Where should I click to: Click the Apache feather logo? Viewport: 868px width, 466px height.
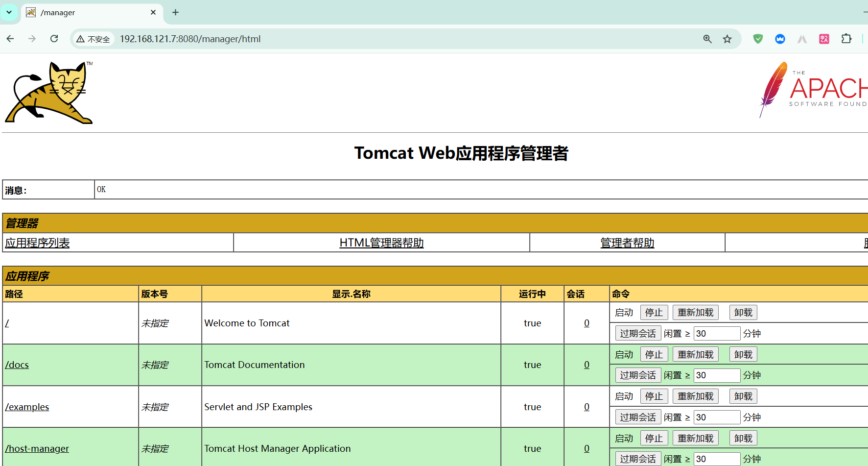813,90
